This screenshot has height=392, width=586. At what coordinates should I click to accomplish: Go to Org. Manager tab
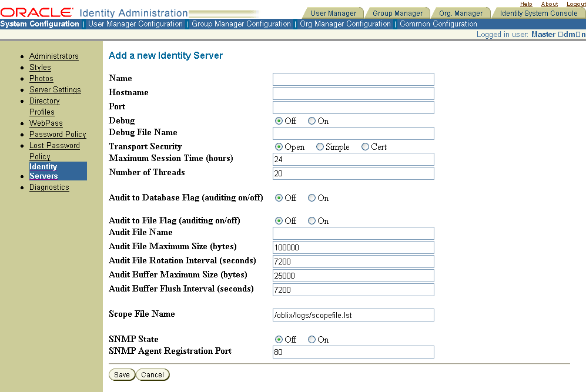coord(460,13)
